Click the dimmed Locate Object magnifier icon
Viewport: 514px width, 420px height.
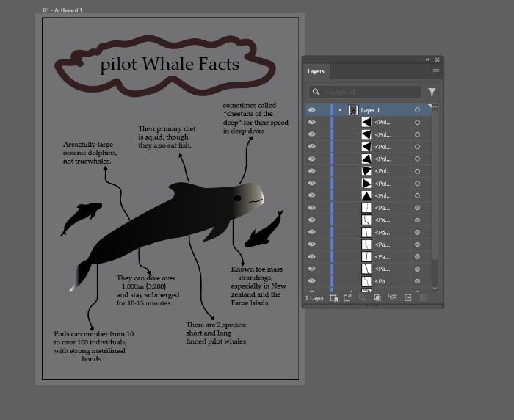coord(362,297)
